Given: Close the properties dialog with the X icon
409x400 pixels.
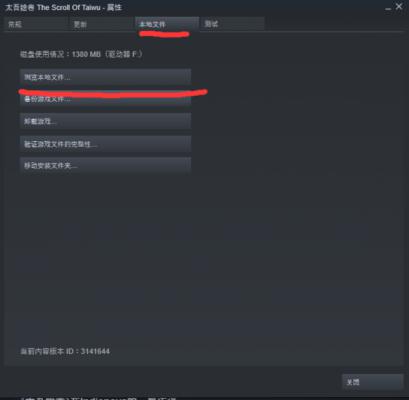Looking at the screenshot, I should [399, 6].
